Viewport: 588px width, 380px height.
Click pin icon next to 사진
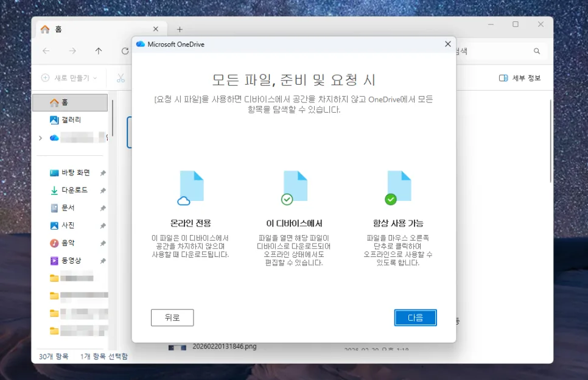(x=103, y=226)
